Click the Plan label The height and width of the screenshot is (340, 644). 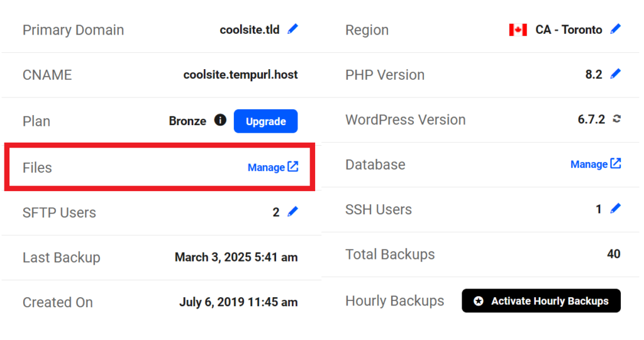coord(36,121)
